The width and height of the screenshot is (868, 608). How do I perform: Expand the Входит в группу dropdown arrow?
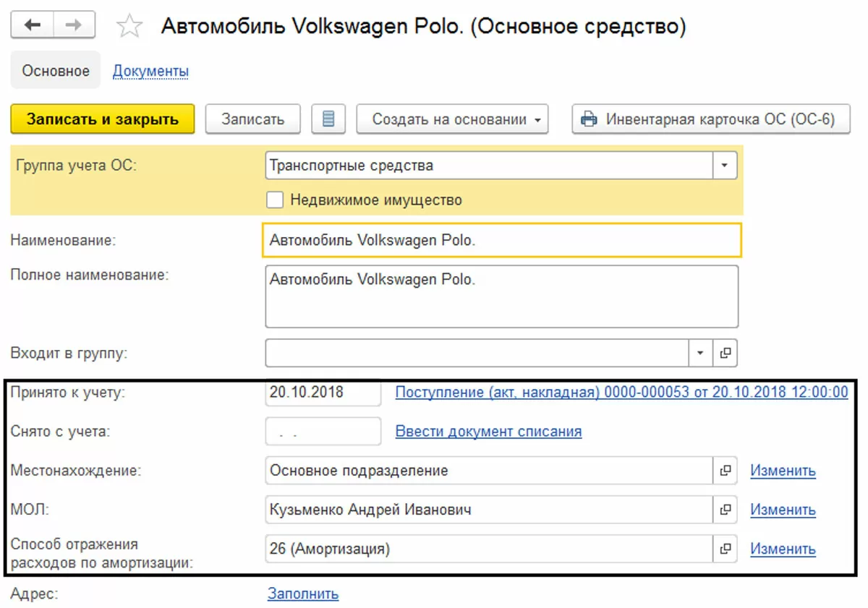click(x=700, y=353)
